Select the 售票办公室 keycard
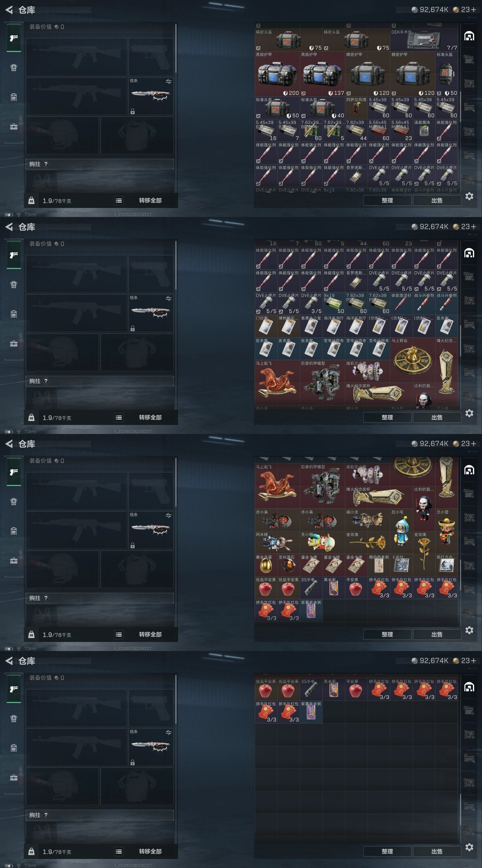The width and height of the screenshot is (482, 868). click(x=311, y=326)
